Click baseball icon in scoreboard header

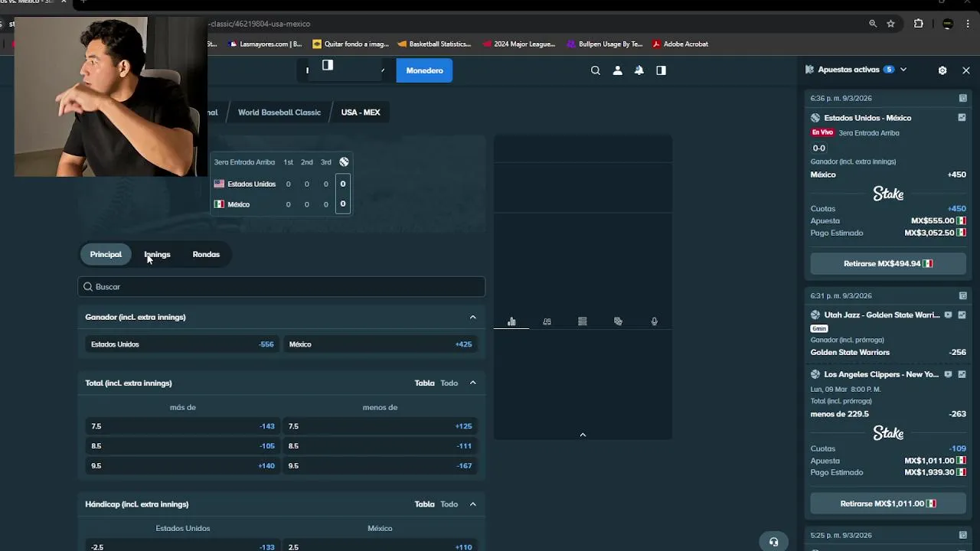[x=344, y=161]
